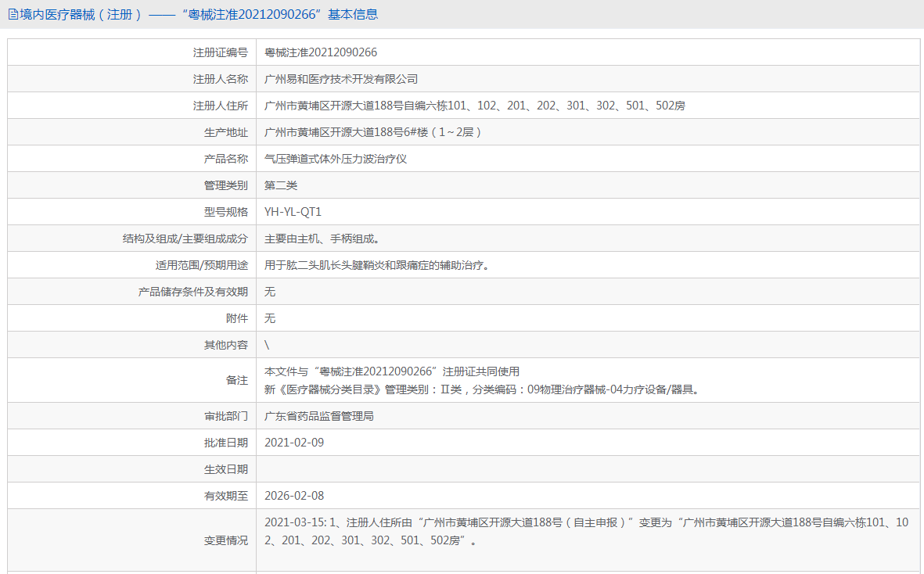Screen dimensions: 924x574
Task: Select the label '注册人名称'
Action: (221, 79)
